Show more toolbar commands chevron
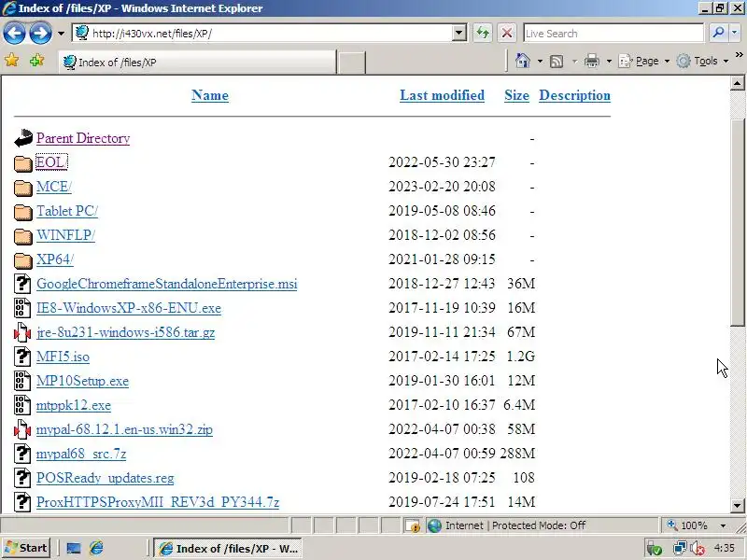Image resolution: width=747 pixels, height=560 pixels. 740,55
